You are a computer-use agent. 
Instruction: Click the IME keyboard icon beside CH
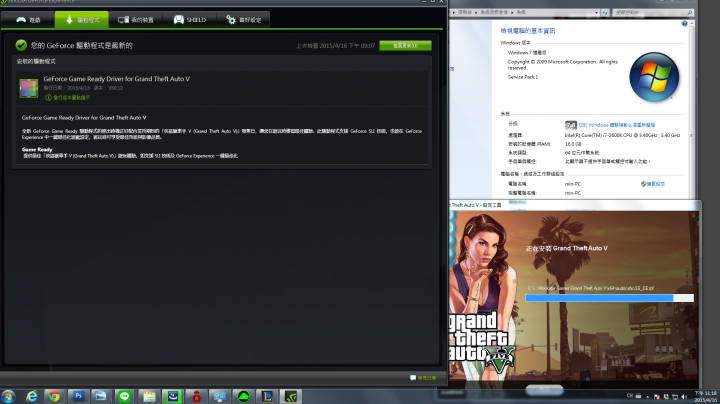638,395
